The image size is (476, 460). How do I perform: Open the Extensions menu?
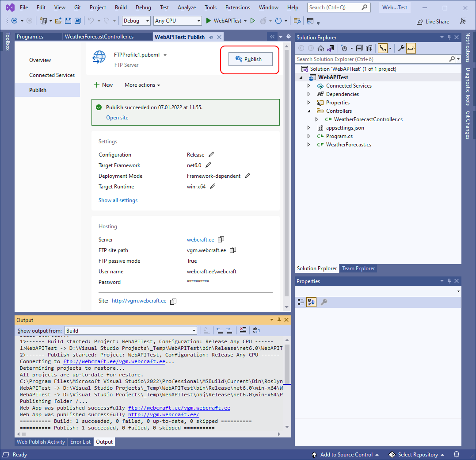click(x=238, y=7)
